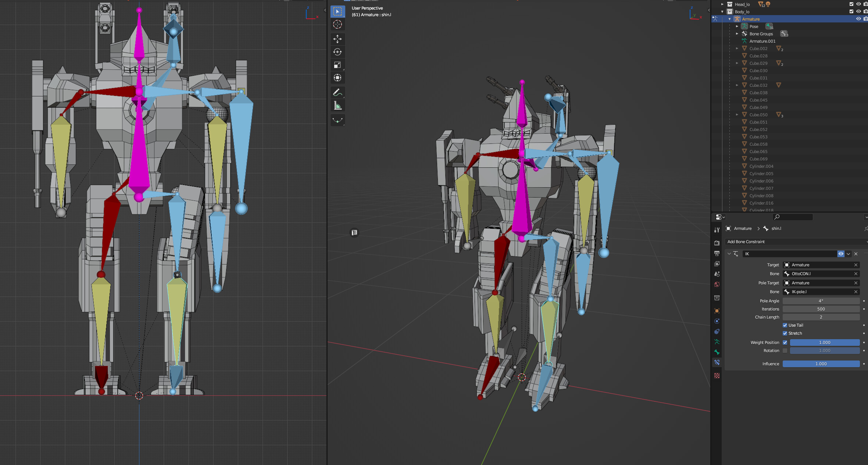The height and width of the screenshot is (465, 868).
Task: Open the Texture properties checker tab
Action: click(717, 376)
